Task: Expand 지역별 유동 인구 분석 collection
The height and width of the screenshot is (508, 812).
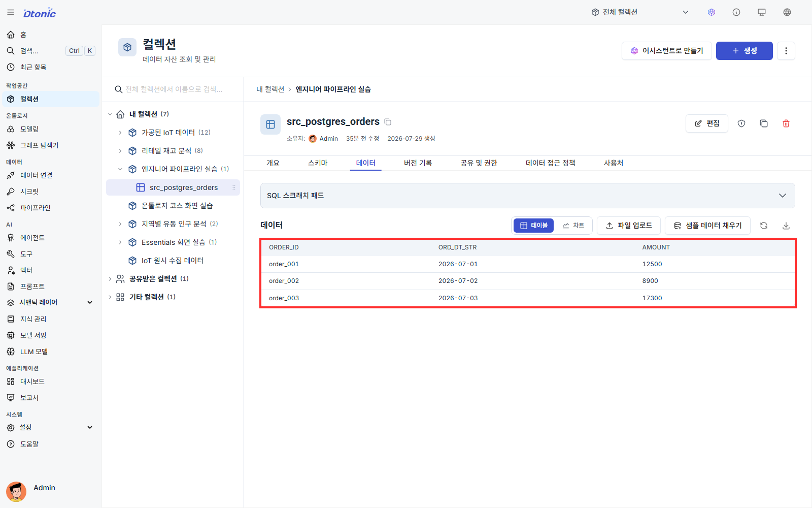Action: [x=120, y=224]
